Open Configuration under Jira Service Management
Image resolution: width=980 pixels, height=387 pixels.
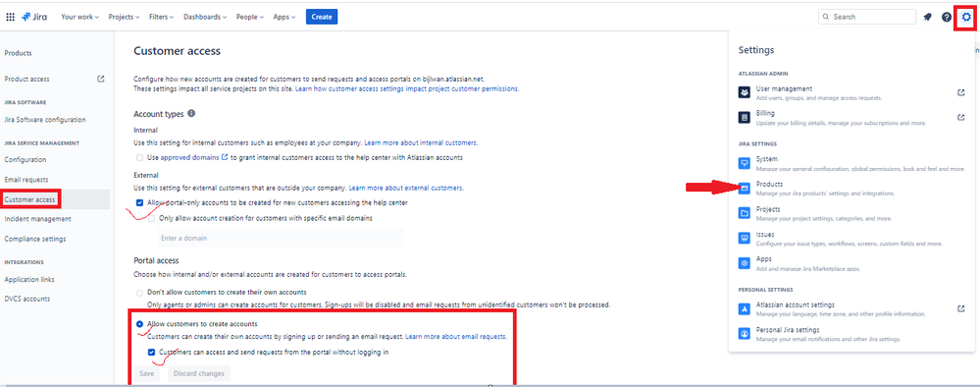25,160
